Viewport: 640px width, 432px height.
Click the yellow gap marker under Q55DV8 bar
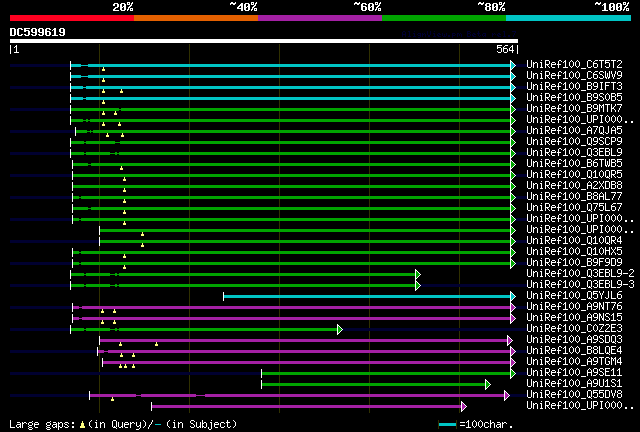[x=113, y=399]
